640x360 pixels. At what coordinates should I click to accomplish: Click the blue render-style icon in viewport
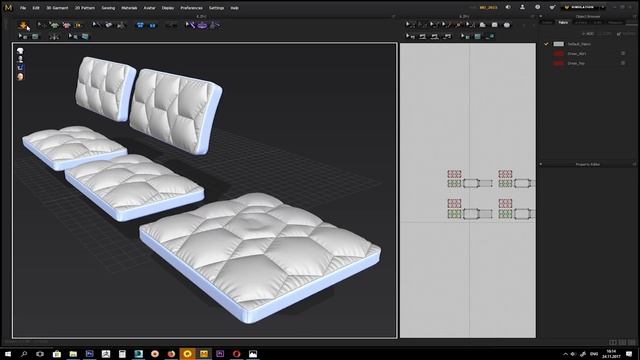click(20, 68)
